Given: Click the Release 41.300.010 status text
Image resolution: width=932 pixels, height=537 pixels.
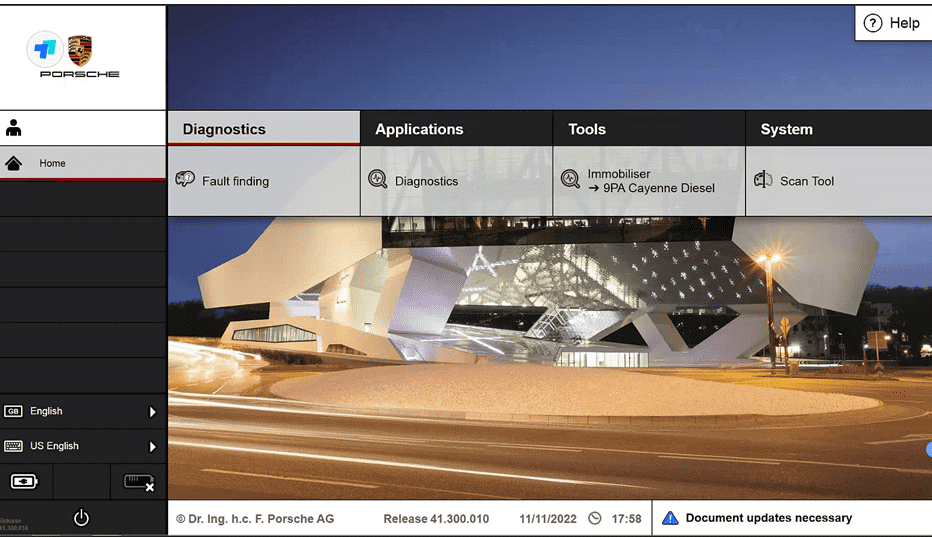Looking at the screenshot, I should click(x=436, y=519).
